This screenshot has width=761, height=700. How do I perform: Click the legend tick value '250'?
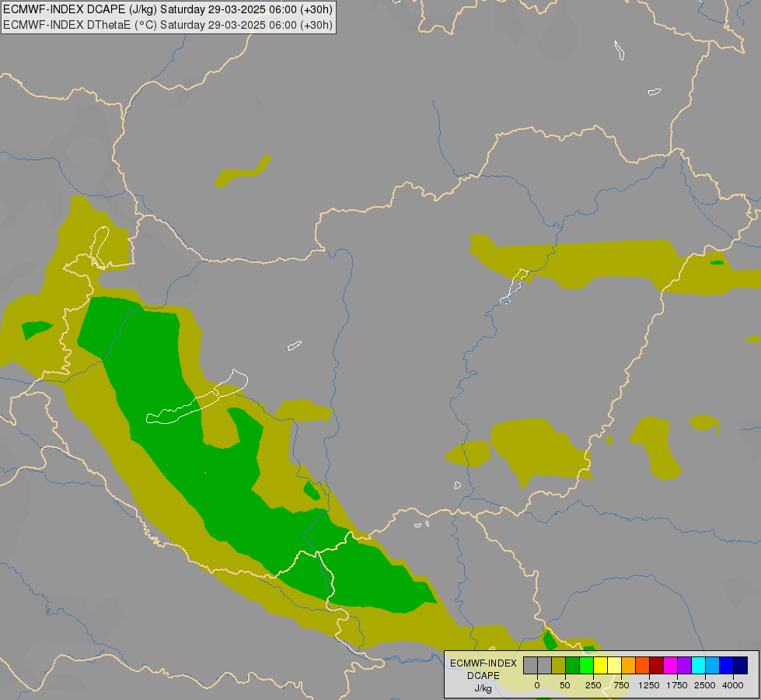[x=593, y=685]
